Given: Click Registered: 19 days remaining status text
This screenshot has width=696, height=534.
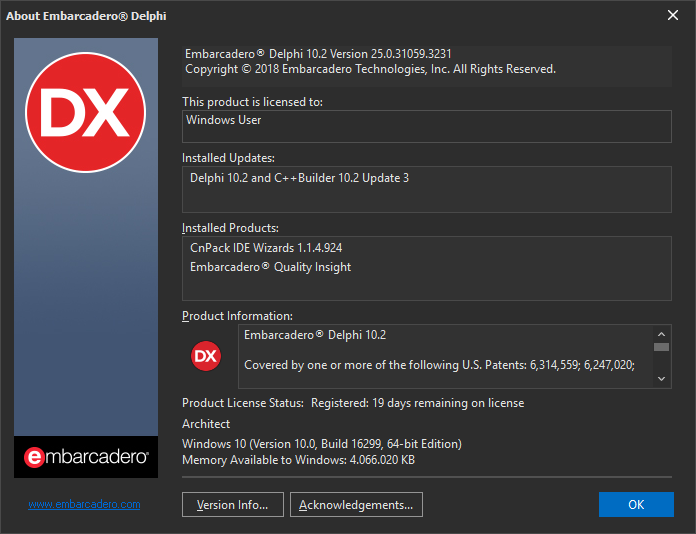Looking at the screenshot, I should [417, 403].
